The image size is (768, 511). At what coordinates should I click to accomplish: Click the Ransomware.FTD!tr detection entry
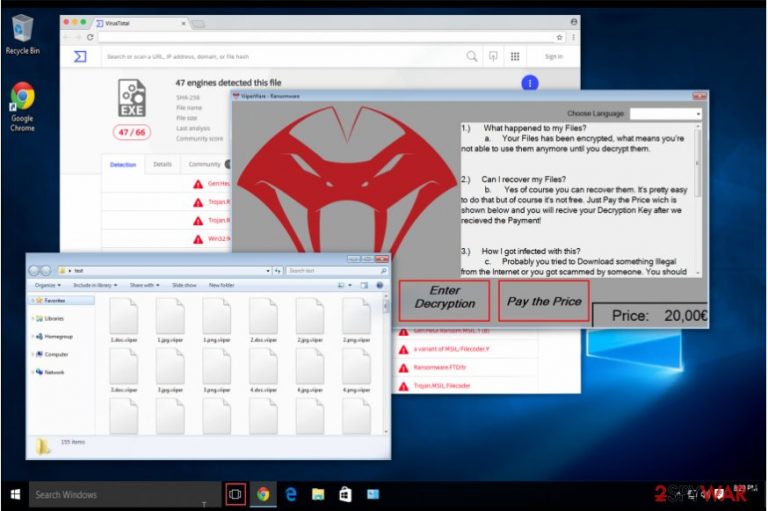440,367
